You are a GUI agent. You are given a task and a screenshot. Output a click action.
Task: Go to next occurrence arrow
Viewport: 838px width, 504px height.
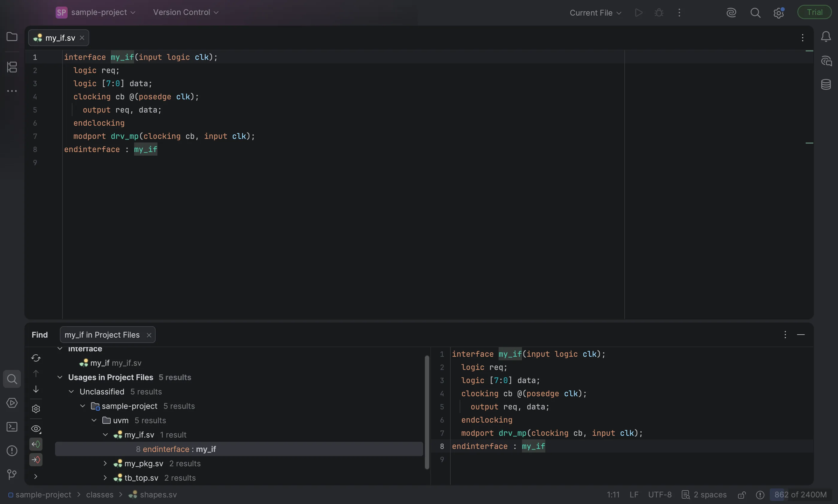36,389
